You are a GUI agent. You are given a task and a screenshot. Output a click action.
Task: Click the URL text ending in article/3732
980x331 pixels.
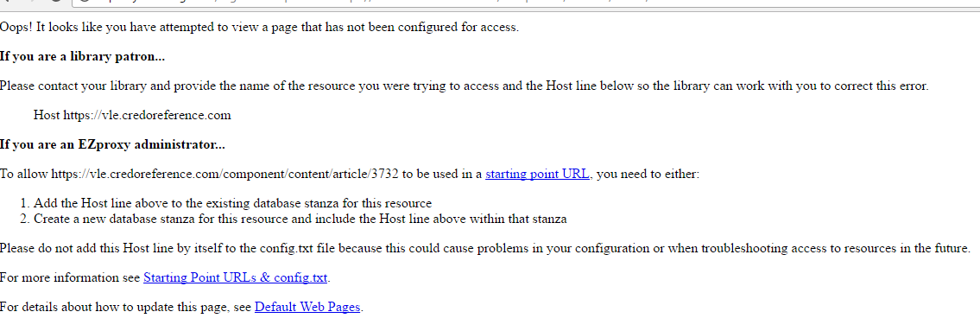click(x=225, y=174)
